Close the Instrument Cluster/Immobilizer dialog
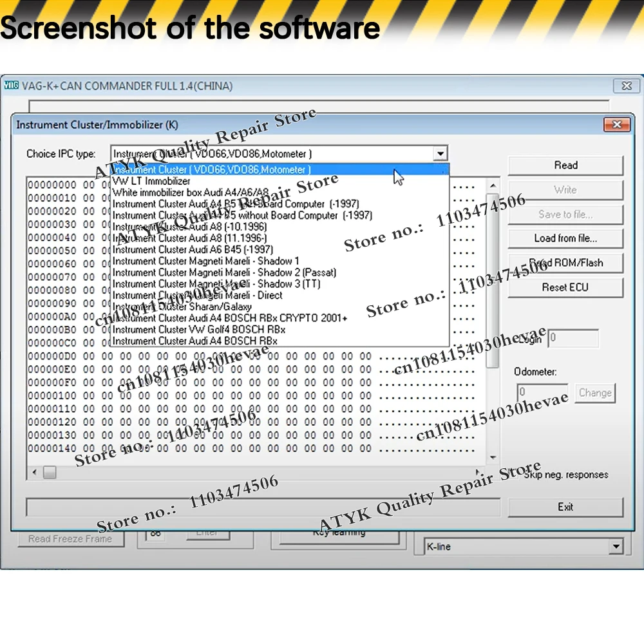Image resolution: width=644 pixels, height=644 pixels. pos(616,124)
